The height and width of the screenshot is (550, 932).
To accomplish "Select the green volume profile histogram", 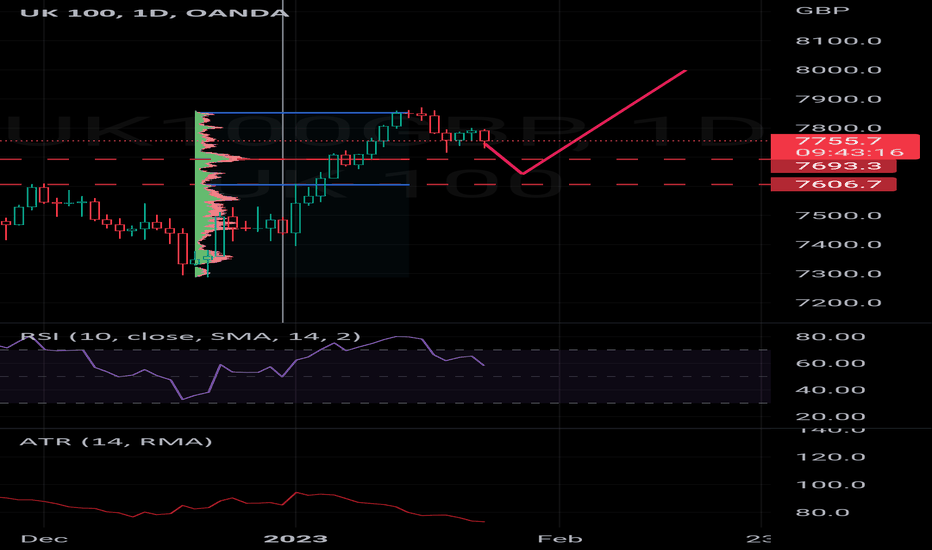I will click(201, 196).
